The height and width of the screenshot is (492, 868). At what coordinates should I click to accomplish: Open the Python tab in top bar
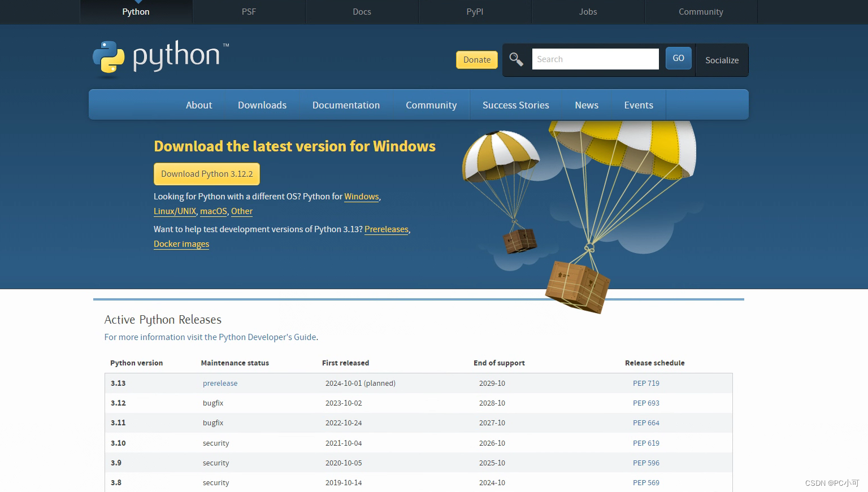pos(136,12)
